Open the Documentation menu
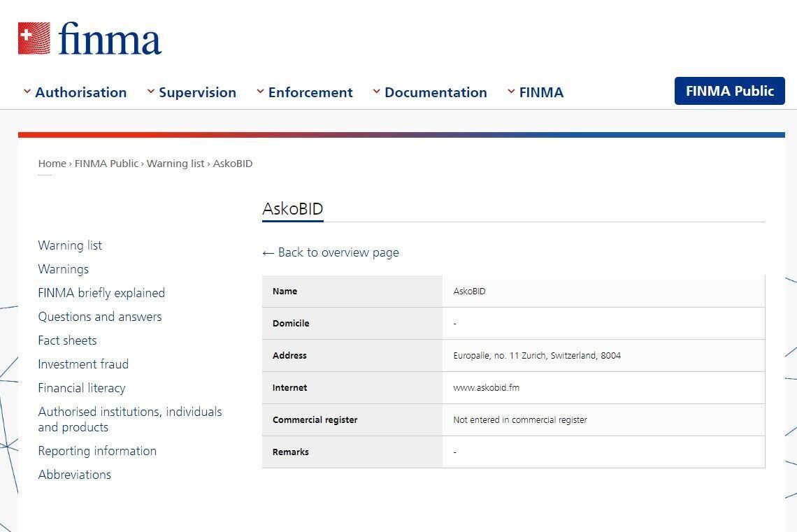This screenshot has width=797, height=532. pyautogui.click(x=436, y=92)
